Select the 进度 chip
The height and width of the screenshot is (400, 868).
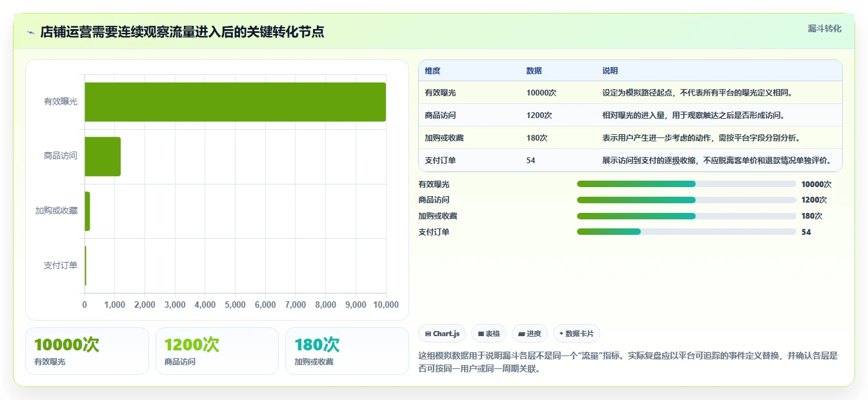point(530,334)
